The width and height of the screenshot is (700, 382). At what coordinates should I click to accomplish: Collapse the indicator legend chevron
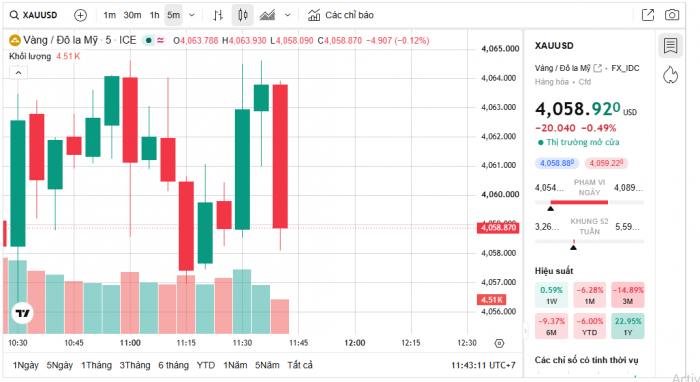coord(18,73)
